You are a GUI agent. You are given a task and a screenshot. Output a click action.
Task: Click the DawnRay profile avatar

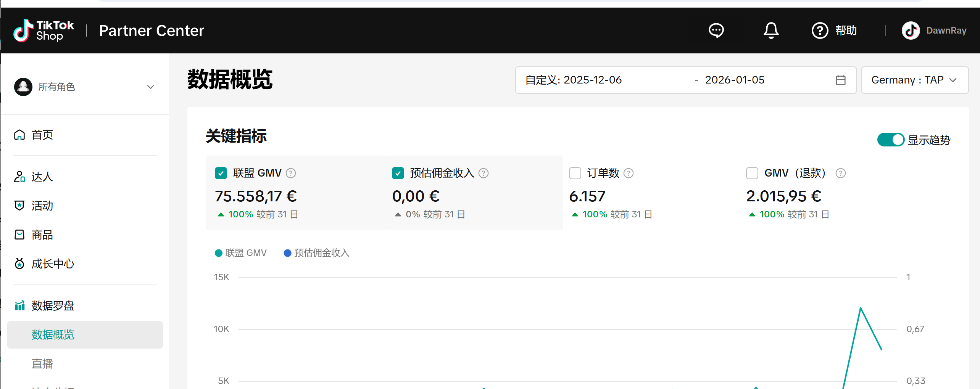click(911, 31)
